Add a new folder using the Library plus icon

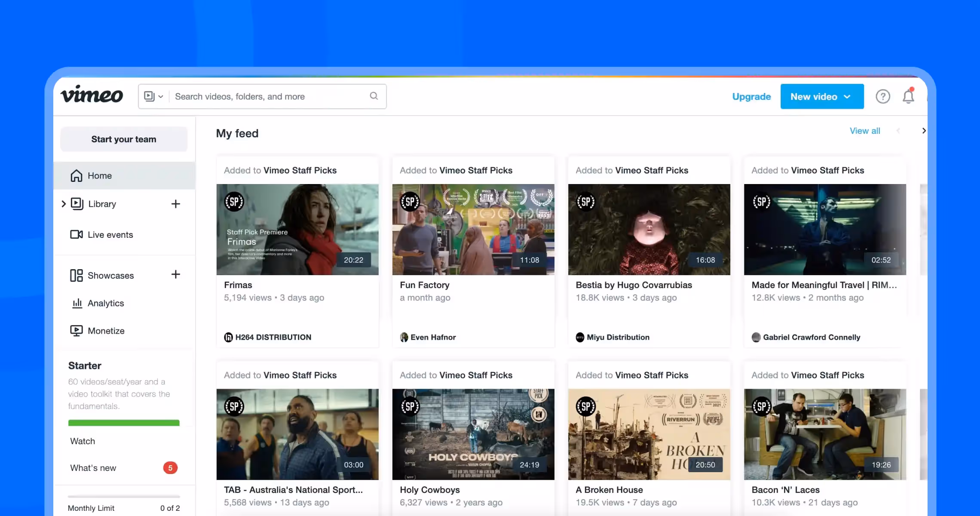(176, 204)
